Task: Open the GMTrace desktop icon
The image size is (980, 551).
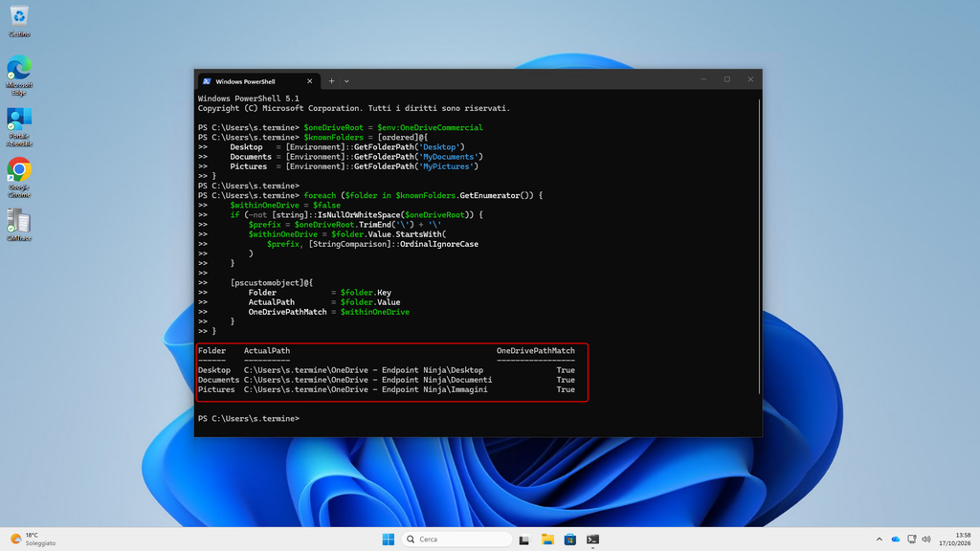Action: click(19, 225)
